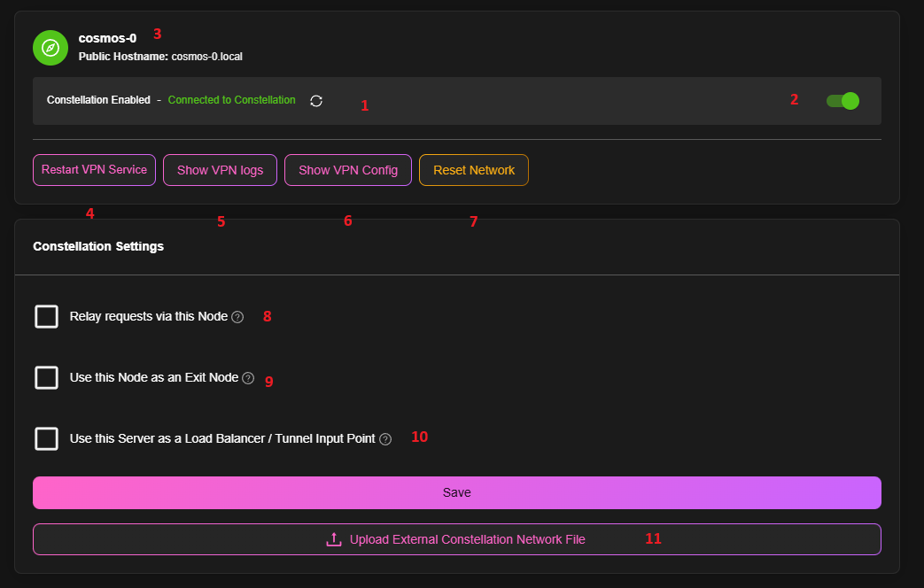This screenshot has height=588, width=924.
Task: Click the cosmos-0 device name
Action: tap(107, 39)
